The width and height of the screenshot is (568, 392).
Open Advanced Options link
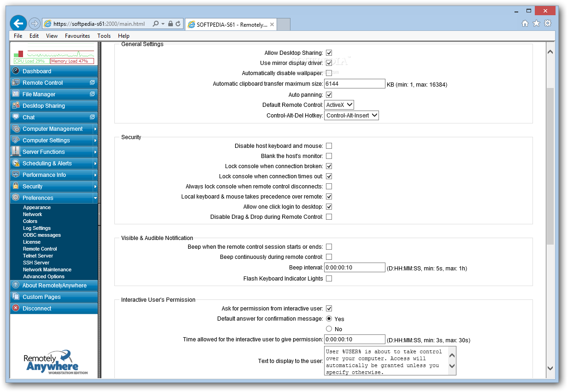(44, 276)
